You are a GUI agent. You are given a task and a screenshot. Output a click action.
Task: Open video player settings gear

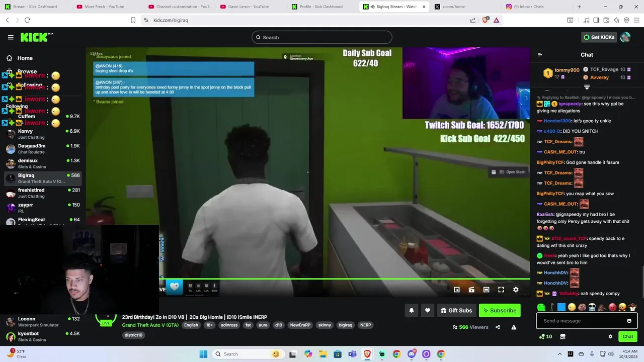click(516, 290)
